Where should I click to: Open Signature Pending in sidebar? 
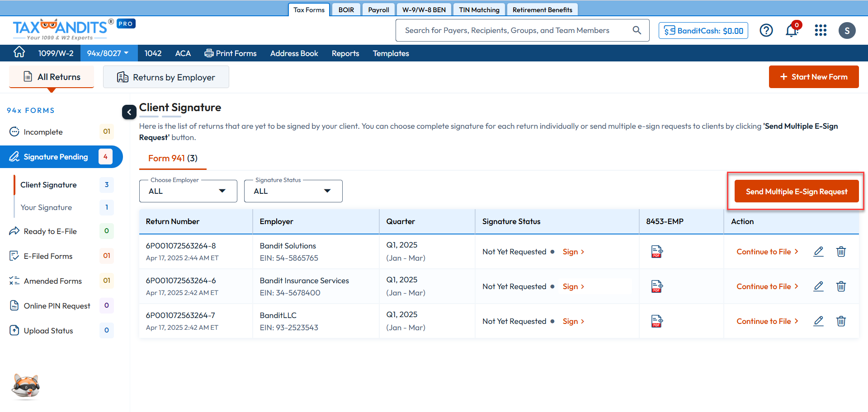[61, 157]
